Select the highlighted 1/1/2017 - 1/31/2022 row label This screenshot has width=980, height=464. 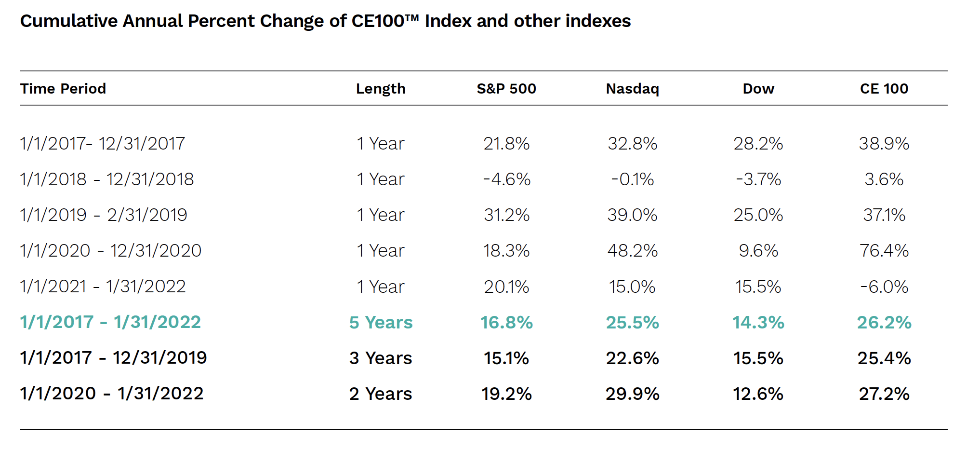pos(110,322)
